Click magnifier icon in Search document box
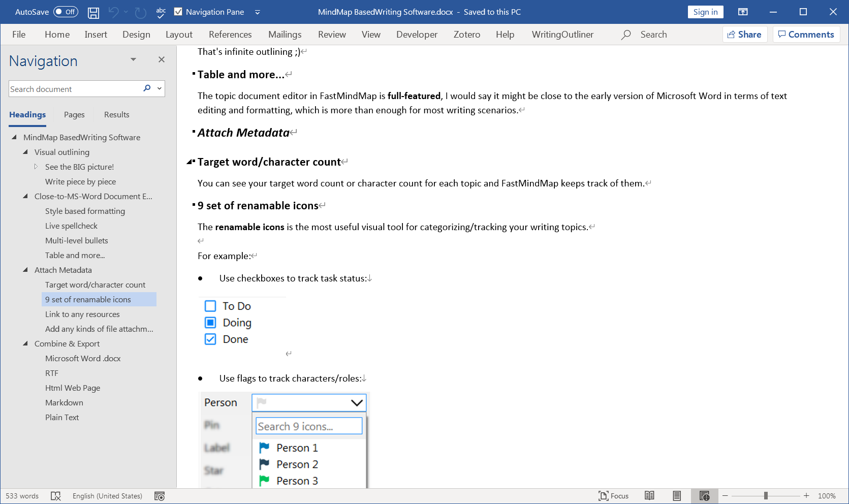Image resolution: width=849 pixels, height=504 pixels. coord(147,88)
